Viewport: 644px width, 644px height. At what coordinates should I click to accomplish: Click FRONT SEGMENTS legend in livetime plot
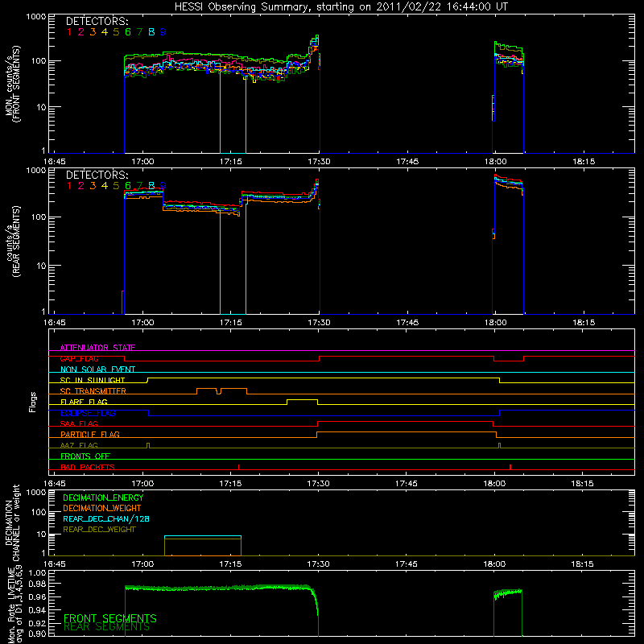click(x=110, y=618)
